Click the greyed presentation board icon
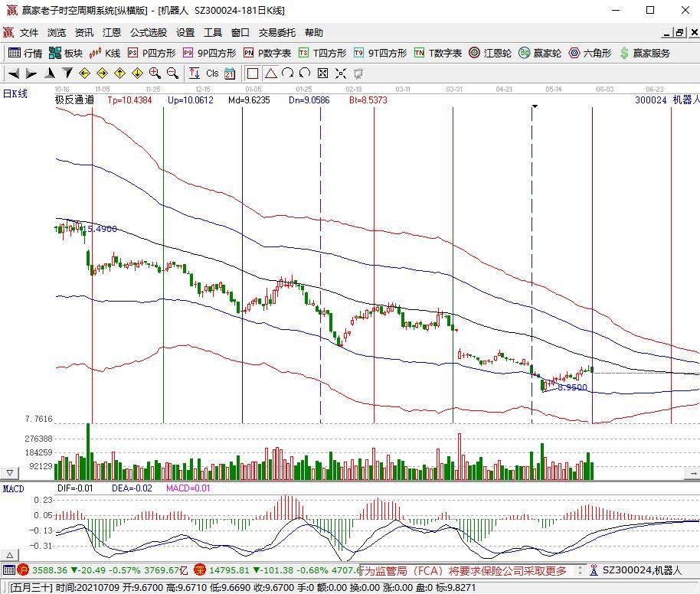The width and height of the screenshot is (700, 594). tap(358, 73)
